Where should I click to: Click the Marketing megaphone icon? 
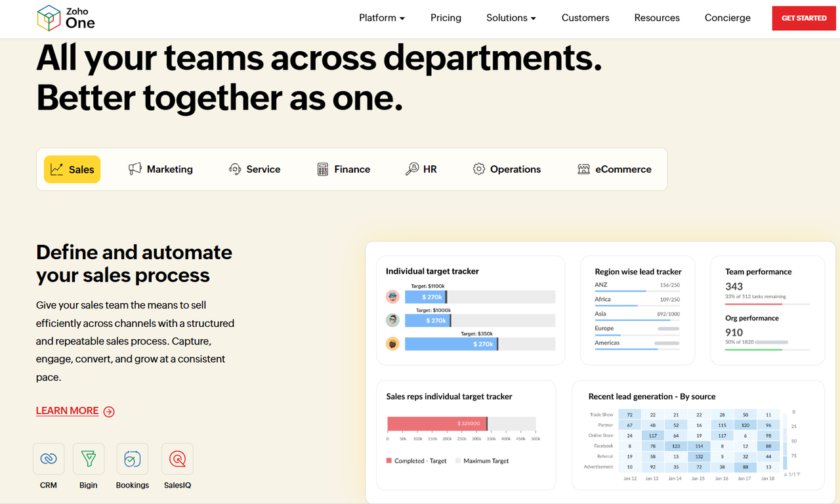pyautogui.click(x=135, y=169)
